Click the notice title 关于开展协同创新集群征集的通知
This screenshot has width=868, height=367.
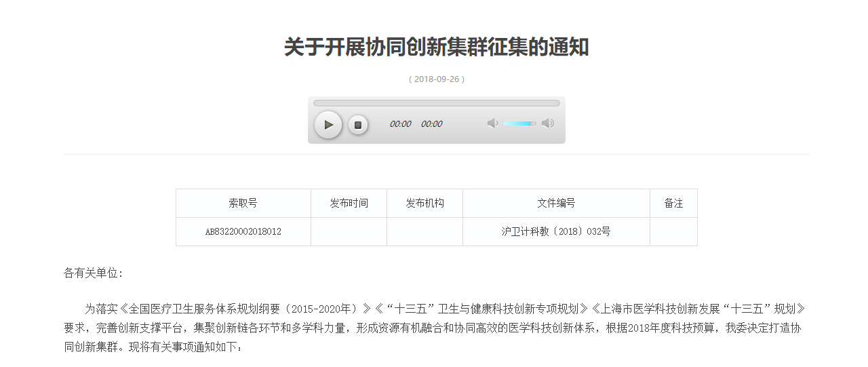tap(436, 47)
